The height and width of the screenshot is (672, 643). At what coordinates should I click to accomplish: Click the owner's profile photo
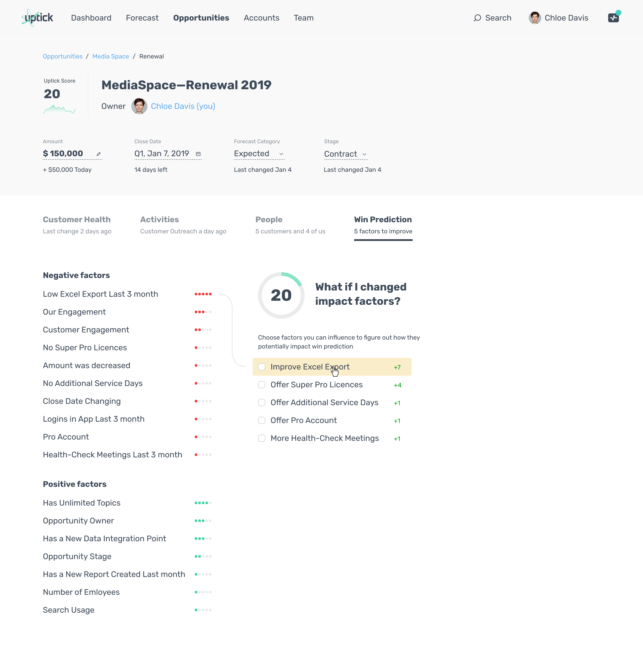139,106
